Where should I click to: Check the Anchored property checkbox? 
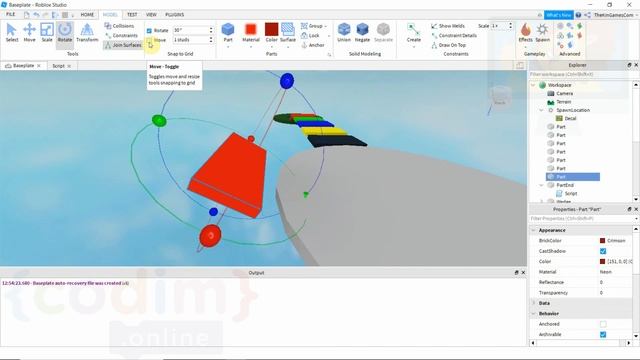(x=603, y=324)
